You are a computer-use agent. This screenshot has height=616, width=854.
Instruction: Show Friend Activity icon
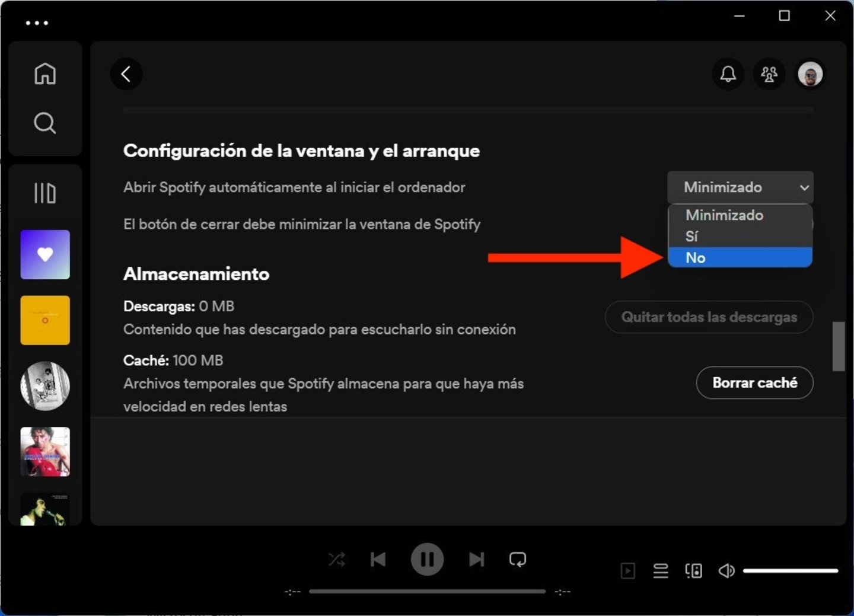point(769,74)
